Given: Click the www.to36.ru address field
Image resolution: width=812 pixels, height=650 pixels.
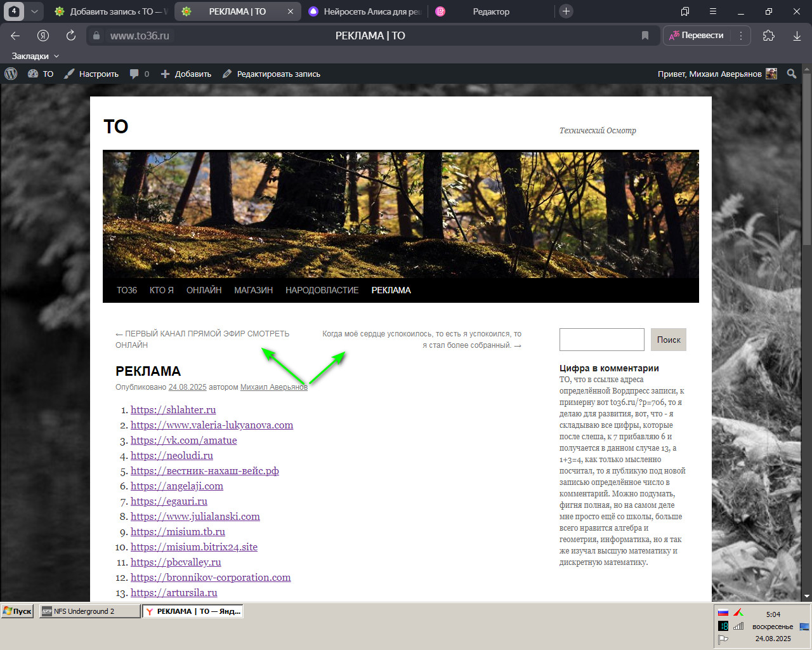Looking at the screenshot, I should click(x=140, y=36).
